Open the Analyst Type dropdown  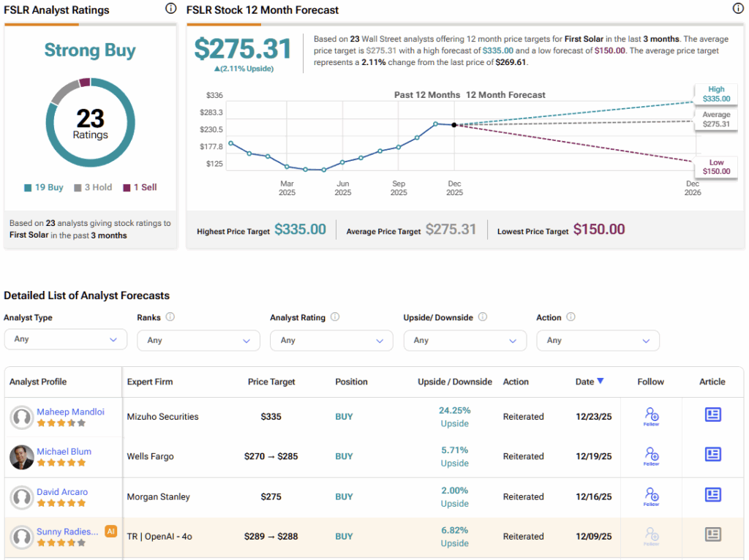pos(65,340)
